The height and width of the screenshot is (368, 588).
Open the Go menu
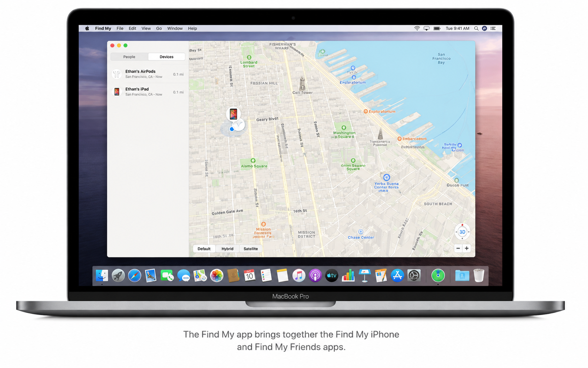tap(159, 28)
